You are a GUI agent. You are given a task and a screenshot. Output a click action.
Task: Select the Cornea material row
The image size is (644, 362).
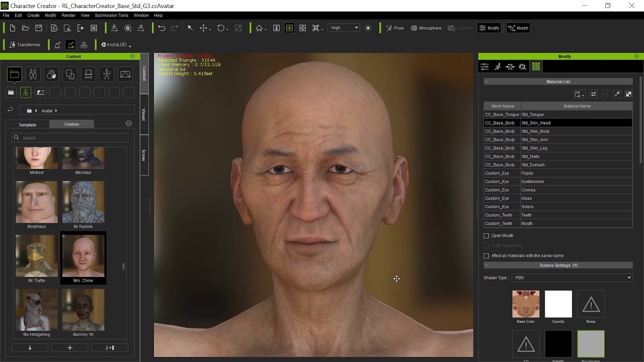558,190
